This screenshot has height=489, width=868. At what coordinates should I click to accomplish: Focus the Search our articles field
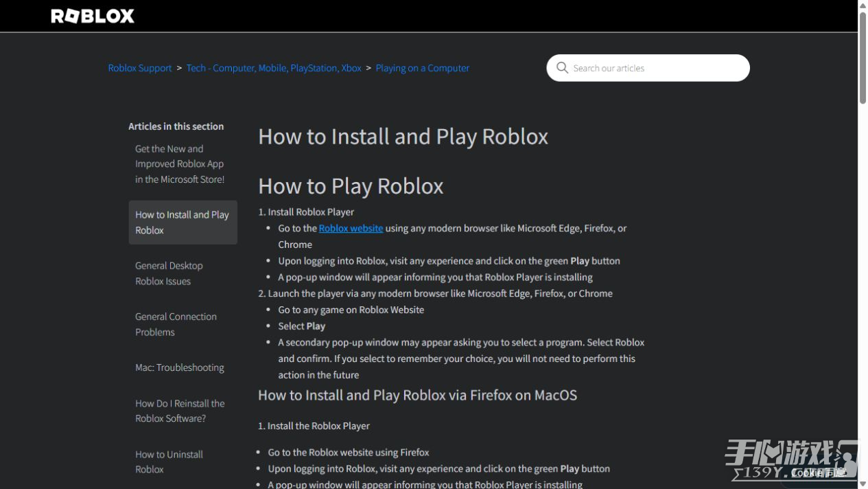[648, 68]
